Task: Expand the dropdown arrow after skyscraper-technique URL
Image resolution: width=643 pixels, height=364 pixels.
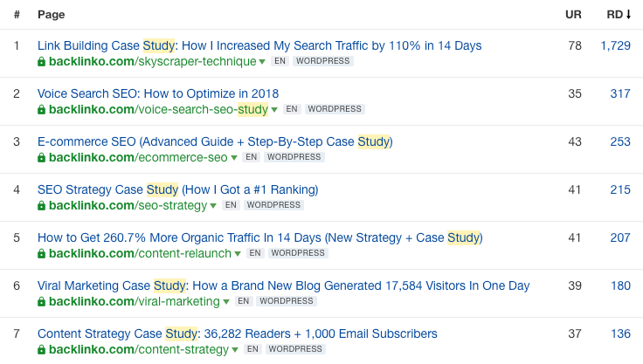Action: click(x=262, y=62)
